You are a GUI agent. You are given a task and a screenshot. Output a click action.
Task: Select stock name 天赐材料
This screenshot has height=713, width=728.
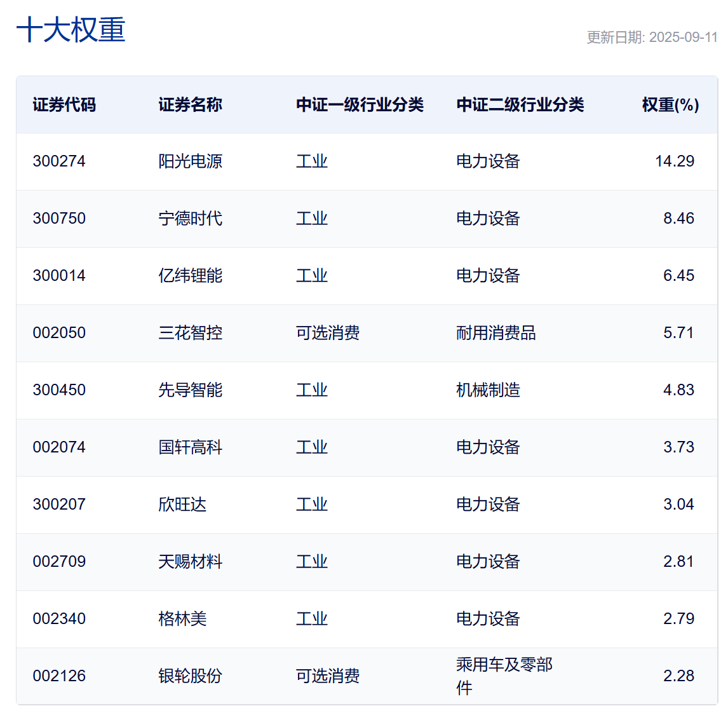(x=191, y=562)
